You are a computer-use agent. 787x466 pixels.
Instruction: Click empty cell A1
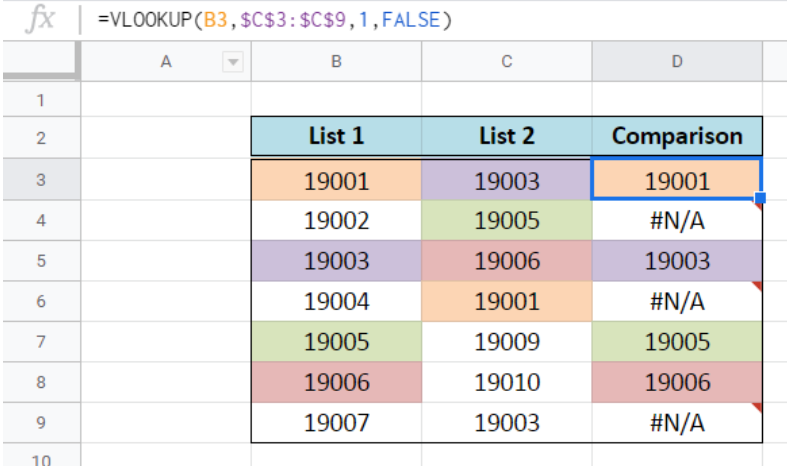[x=166, y=99]
